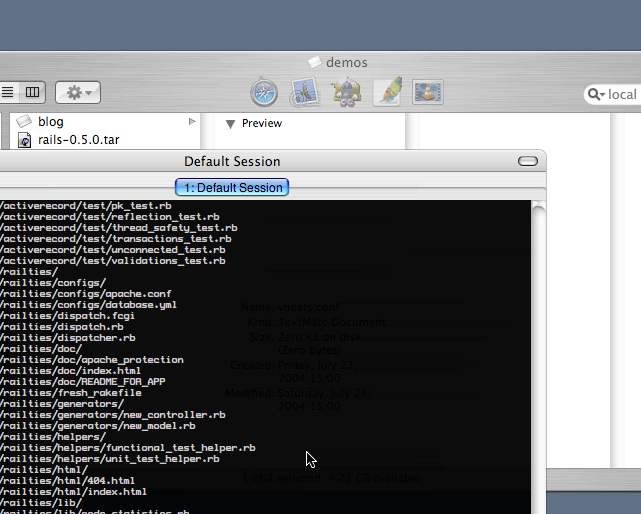The image size is (641, 514).
Task: Select the "1: Default Session" tab
Action: pos(232,187)
